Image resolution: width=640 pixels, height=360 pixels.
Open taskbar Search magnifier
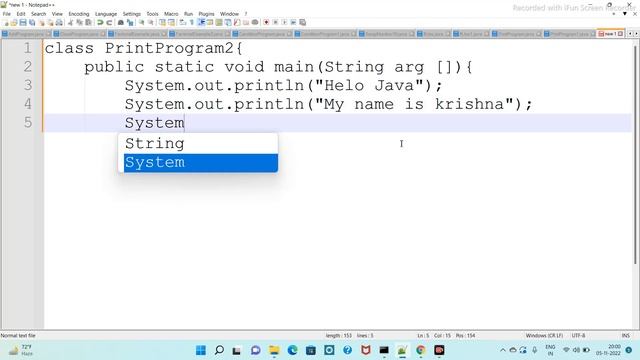click(x=219, y=350)
